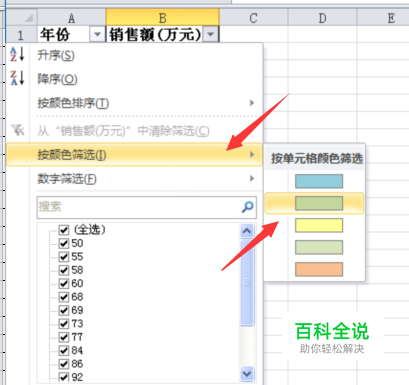Click the descending sort Z-A icon

point(17,78)
